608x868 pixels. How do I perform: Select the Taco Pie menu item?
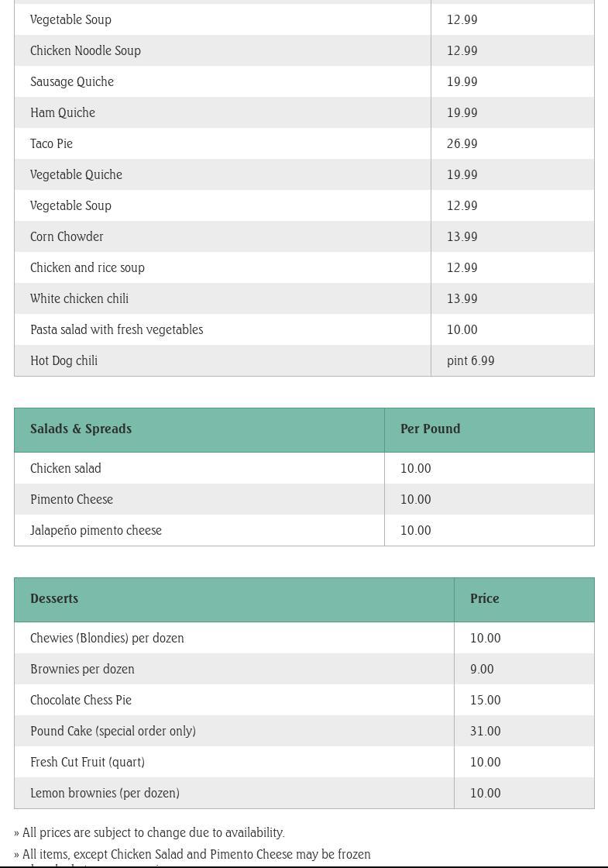point(51,144)
